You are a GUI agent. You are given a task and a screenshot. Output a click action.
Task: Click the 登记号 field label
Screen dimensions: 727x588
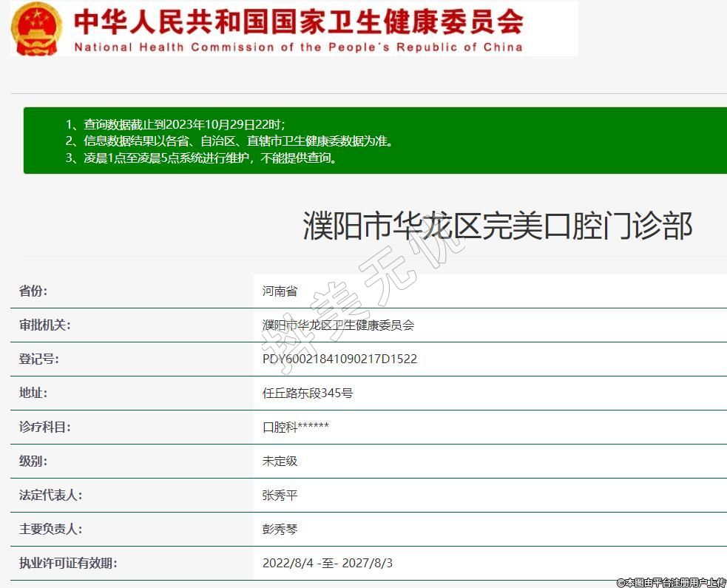38,359
